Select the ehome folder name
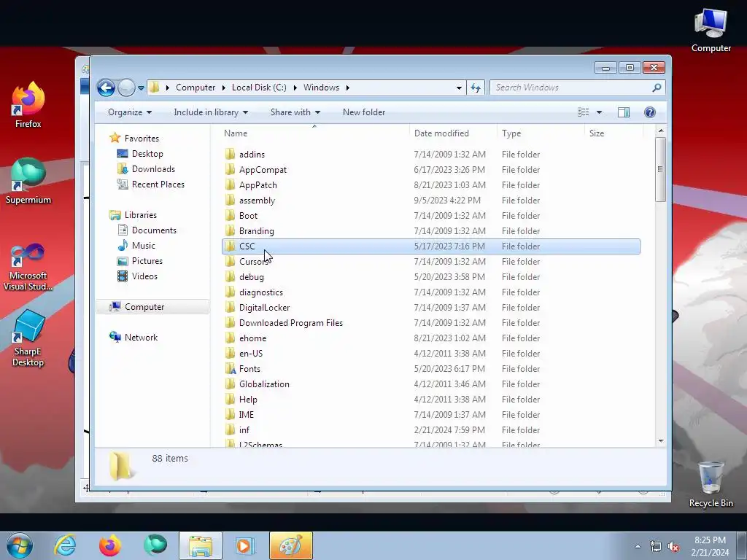The height and width of the screenshot is (560, 747). pyautogui.click(x=252, y=338)
